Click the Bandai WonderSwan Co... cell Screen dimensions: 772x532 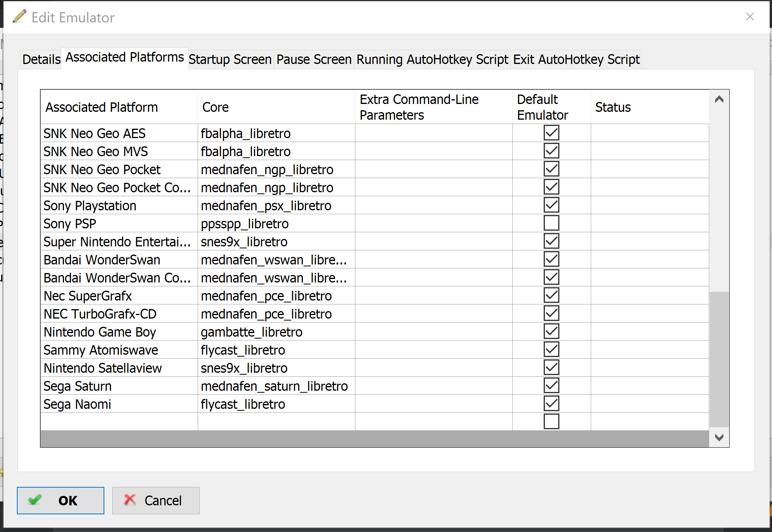(119, 278)
